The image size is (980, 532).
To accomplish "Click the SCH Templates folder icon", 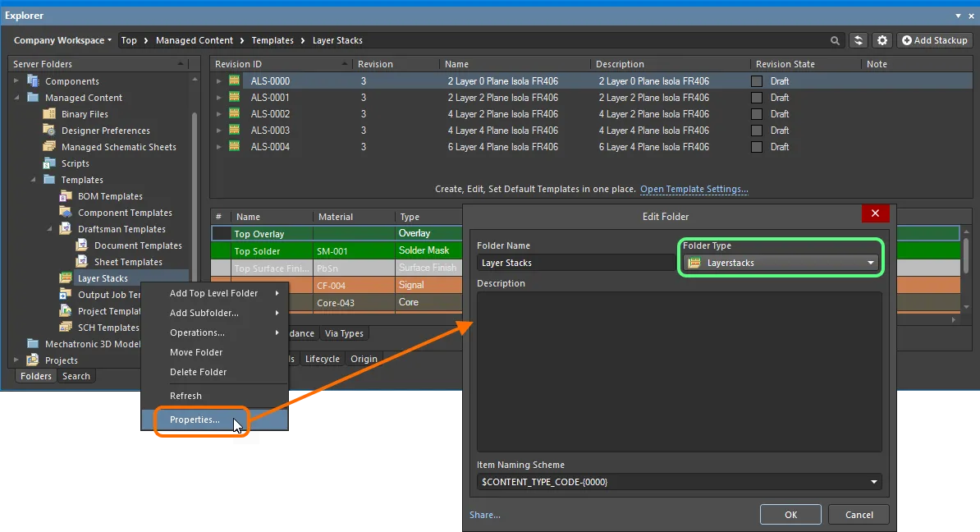I will pyautogui.click(x=66, y=327).
